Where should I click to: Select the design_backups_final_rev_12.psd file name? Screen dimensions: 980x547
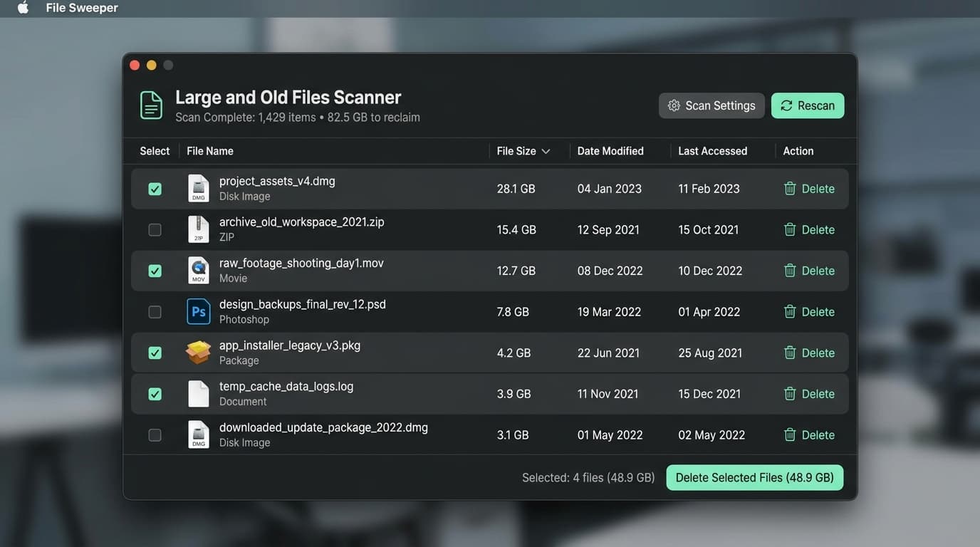pos(303,304)
